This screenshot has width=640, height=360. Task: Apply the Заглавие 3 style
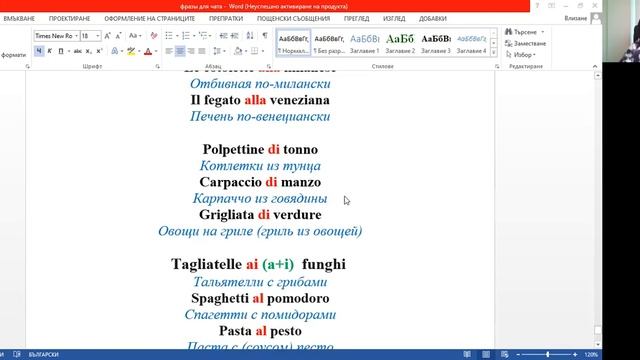[x=436, y=43]
